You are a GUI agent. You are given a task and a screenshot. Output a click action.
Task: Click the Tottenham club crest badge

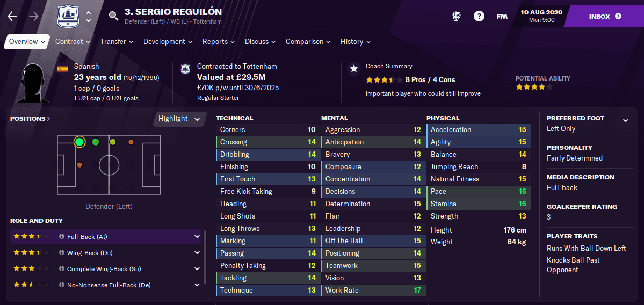pyautogui.click(x=67, y=17)
